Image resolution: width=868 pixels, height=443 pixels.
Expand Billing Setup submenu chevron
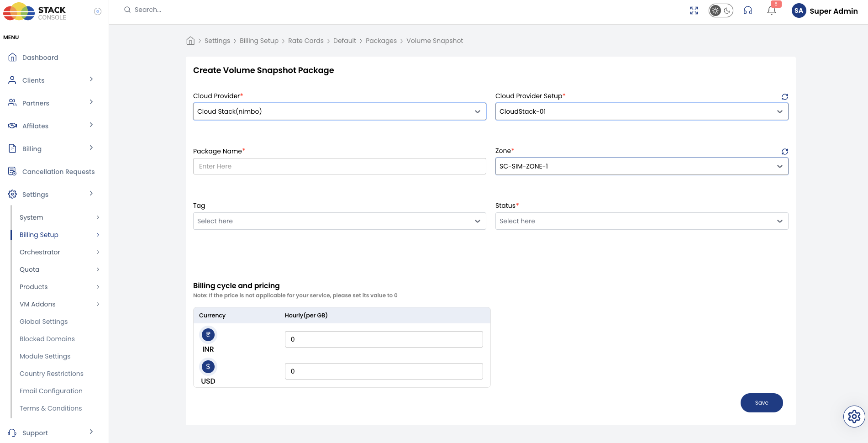tap(98, 235)
